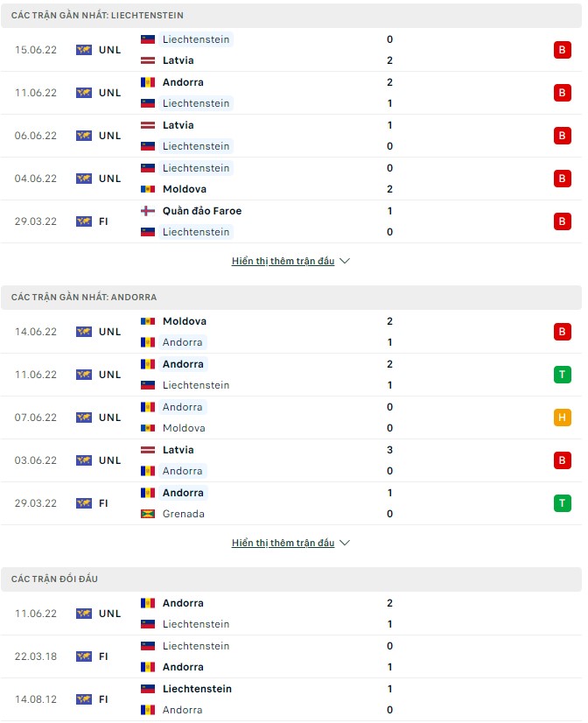The width and height of the screenshot is (588, 723).
Task: Click Latvia flag in 03.06.22 match
Action: pos(148,450)
